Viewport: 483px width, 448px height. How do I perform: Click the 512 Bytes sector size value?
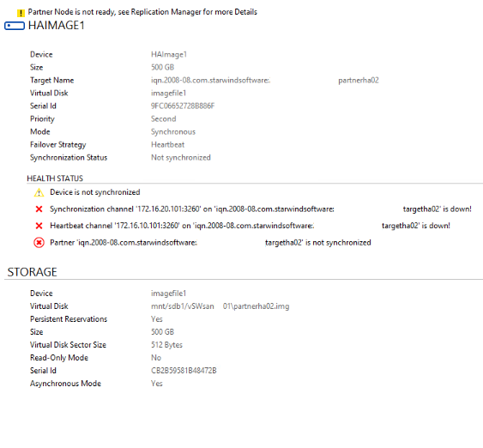pos(166,345)
